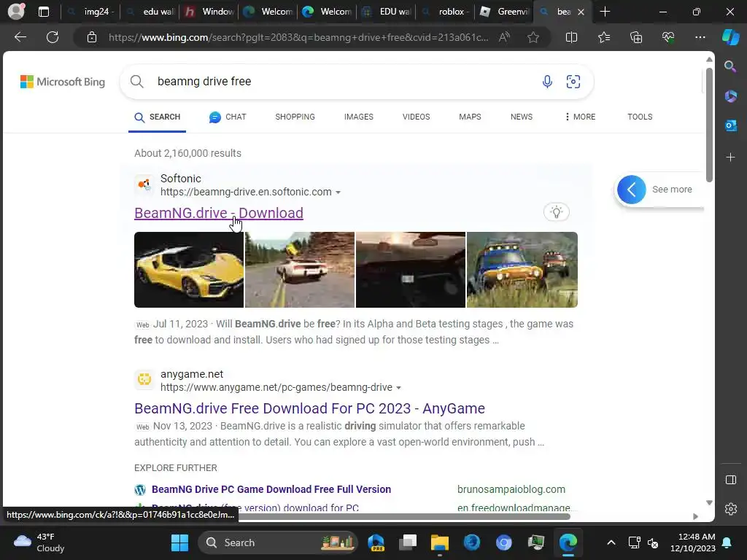Expand Softonic URL dropdown arrow
This screenshot has width=747, height=560.
pyautogui.click(x=338, y=192)
